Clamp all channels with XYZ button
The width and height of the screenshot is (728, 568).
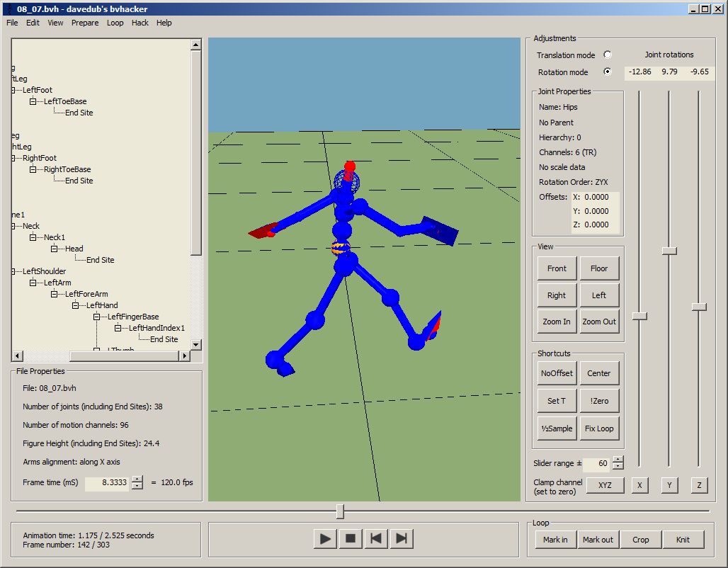pyautogui.click(x=605, y=485)
